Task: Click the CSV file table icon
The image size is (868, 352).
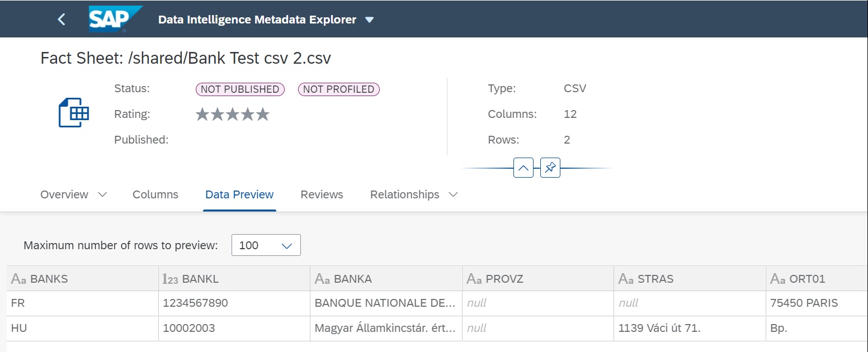Action: [x=74, y=112]
